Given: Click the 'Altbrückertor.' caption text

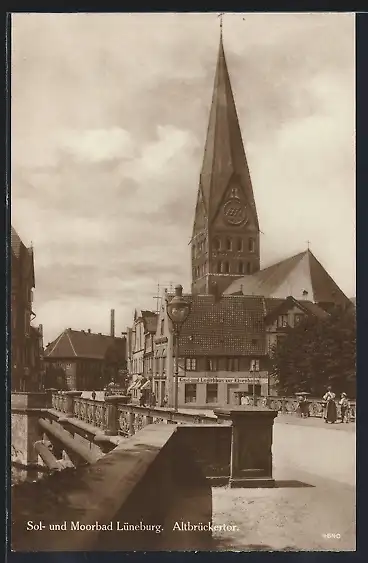Looking at the screenshot, I should coord(205,527).
